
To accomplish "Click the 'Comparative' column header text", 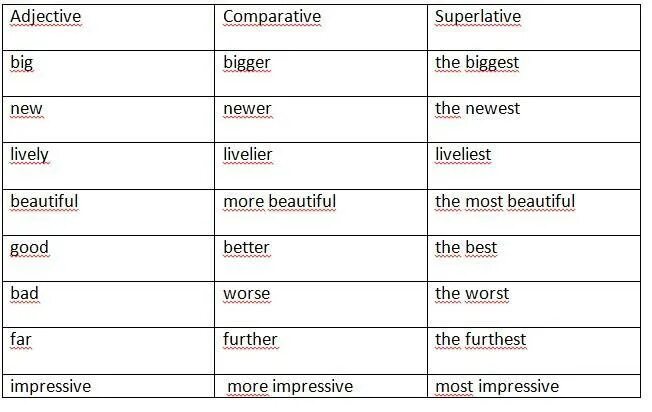I will pos(272,17).
